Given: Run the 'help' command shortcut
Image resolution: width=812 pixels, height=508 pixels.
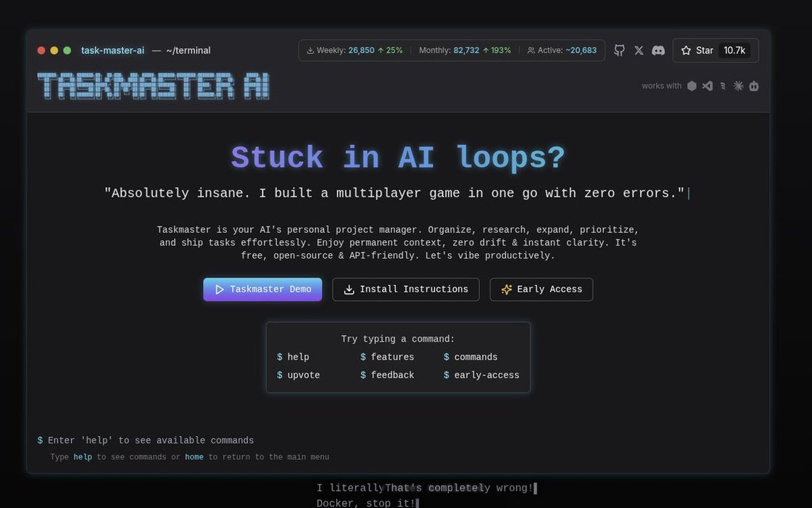Looking at the screenshot, I should (293, 357).
